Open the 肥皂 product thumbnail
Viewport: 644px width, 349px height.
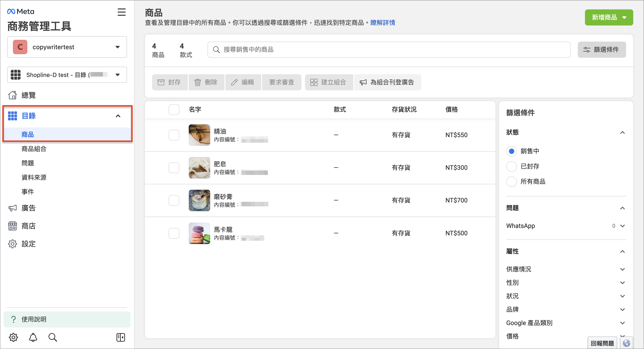[x=199, y=168]
